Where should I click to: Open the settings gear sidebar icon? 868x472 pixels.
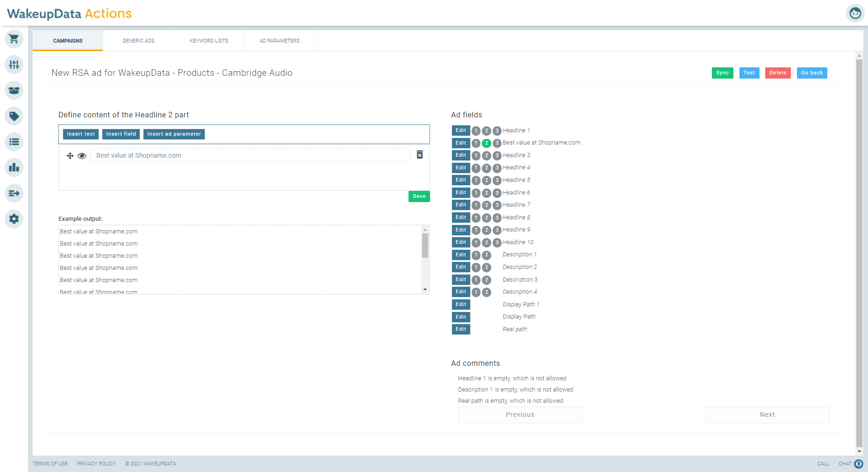14,219
